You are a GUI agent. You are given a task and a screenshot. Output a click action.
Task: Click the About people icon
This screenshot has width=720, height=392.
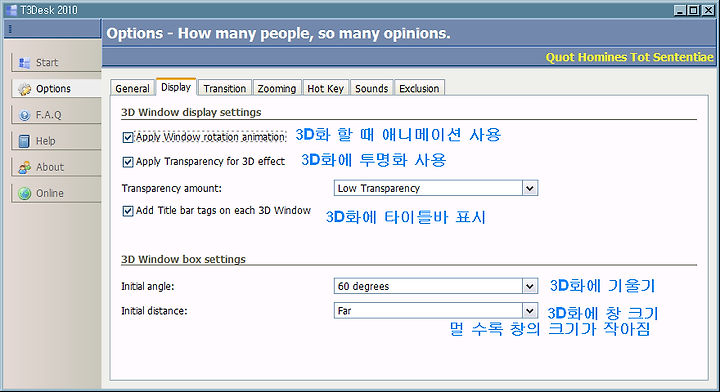[24, 167]
